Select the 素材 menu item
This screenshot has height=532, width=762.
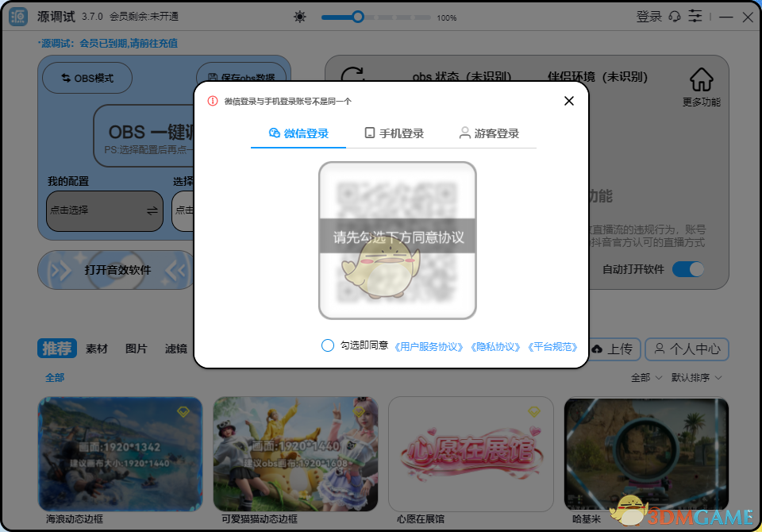(96, 349)
